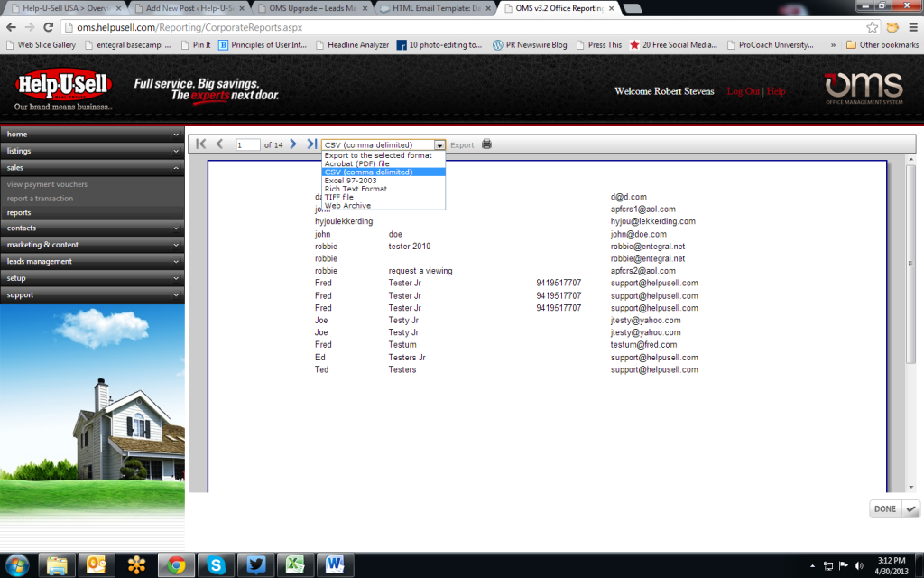Viewport: 924px width, 578px height.
Task: Click the Log Out link
Action: click(743, 91)
